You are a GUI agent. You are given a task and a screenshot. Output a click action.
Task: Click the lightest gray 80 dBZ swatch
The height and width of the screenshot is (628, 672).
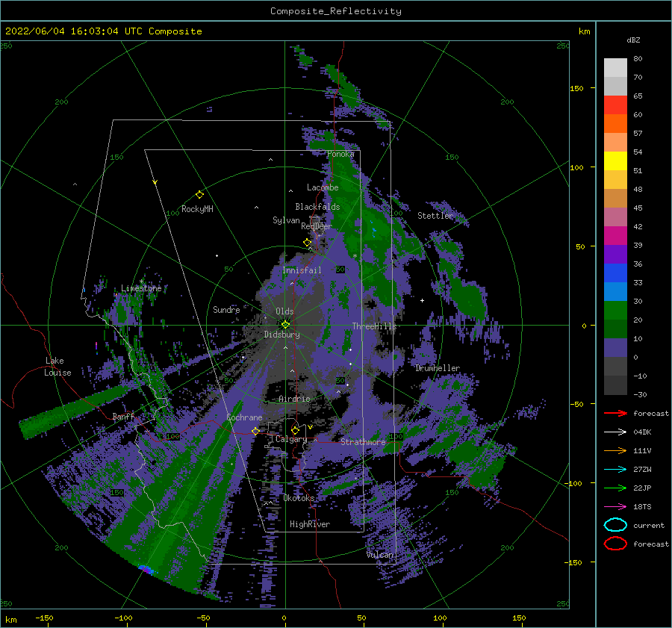[x=615, y=68]
